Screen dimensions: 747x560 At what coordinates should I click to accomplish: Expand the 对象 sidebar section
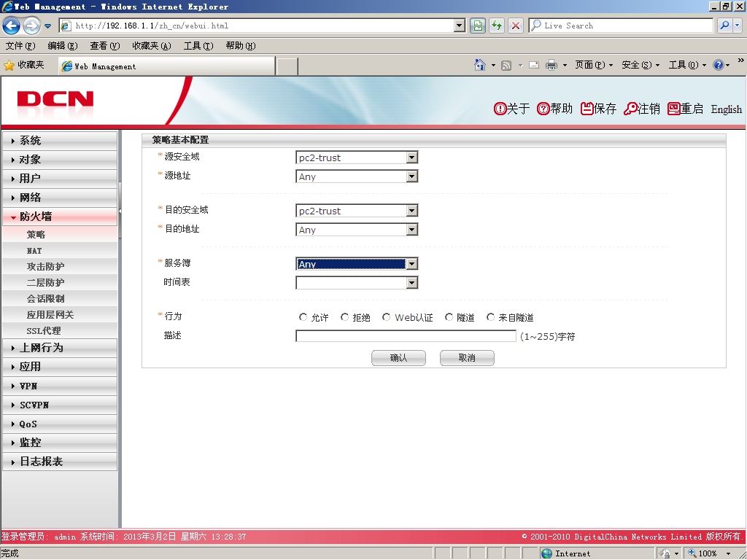[x=60, y=160]
